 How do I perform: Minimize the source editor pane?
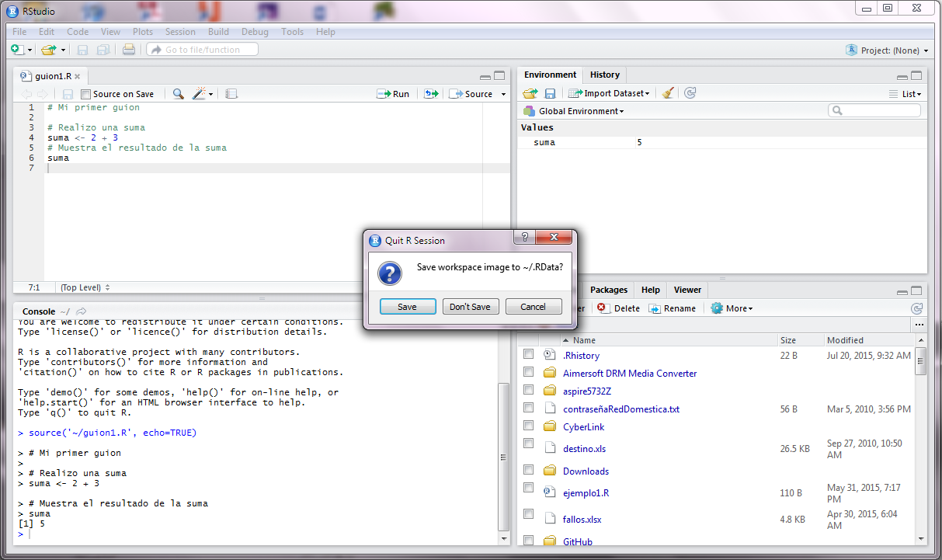click(485, 77)
